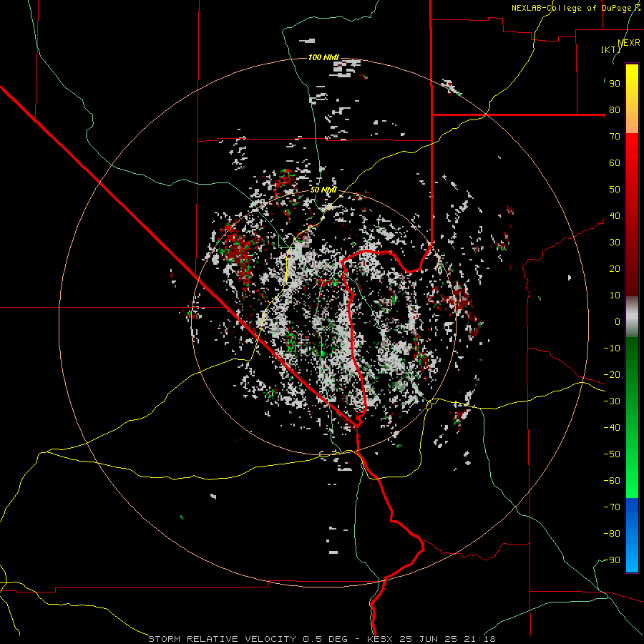
Task: Click the yellow-orange band of the color bar
Action: (632, 99)
